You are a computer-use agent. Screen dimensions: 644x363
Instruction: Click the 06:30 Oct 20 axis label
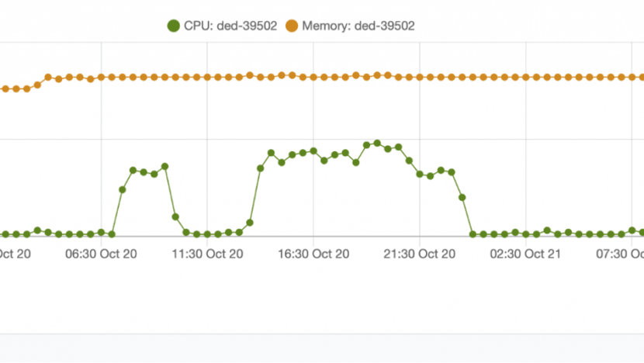101,254
